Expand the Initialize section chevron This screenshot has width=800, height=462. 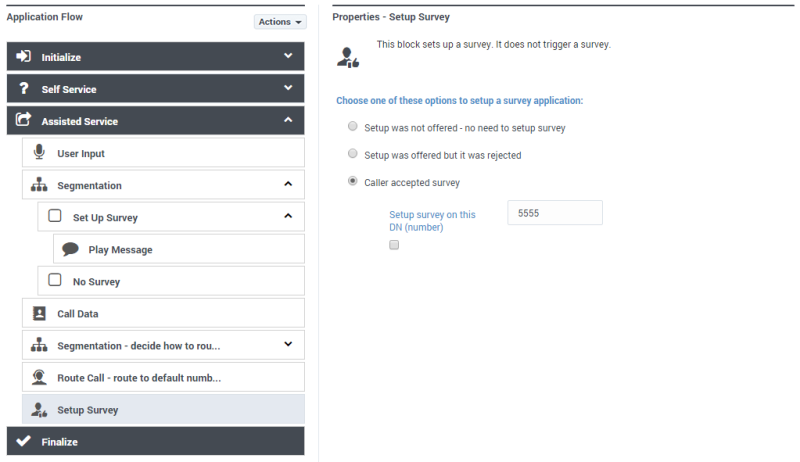pos(288,57)
